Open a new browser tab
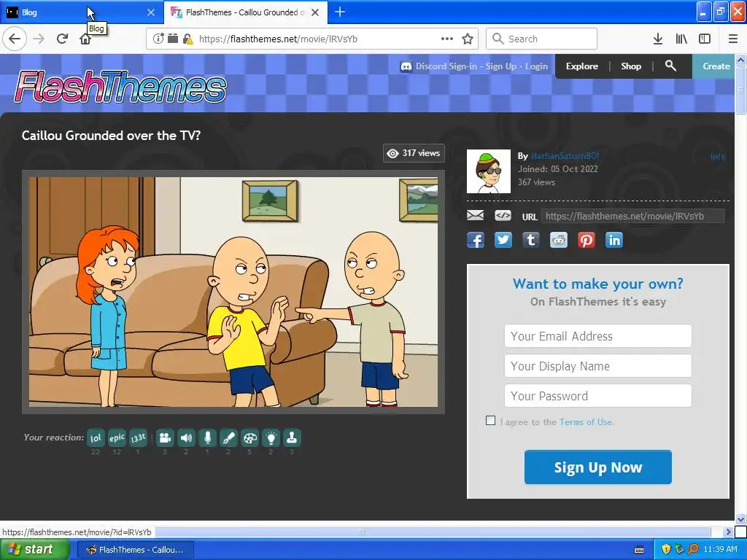 pyautogui.click(x=340, y=12)
